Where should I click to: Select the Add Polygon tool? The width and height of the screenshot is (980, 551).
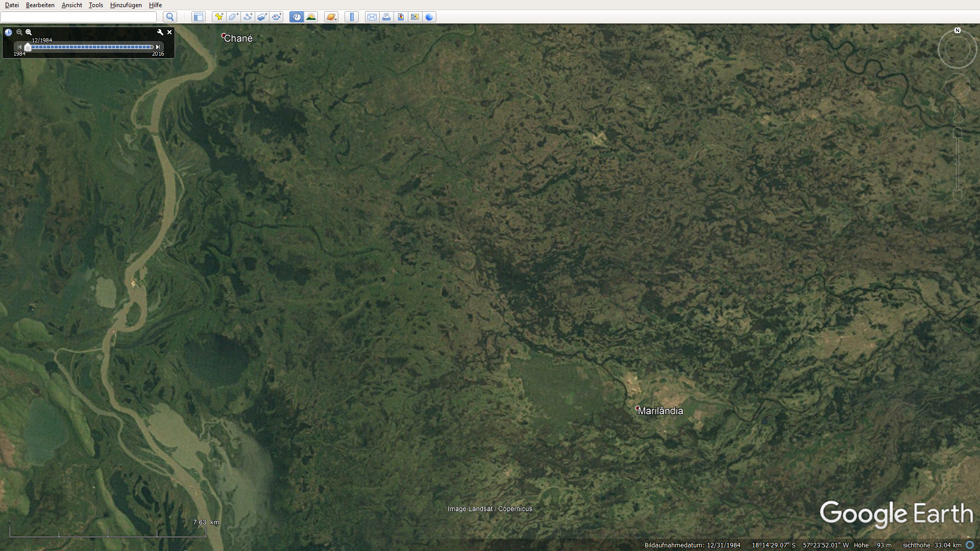tap(233, 17)
